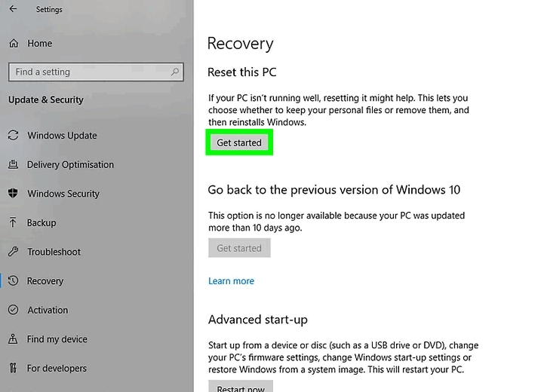Viewport: 547px width, 392px height.
Task: Click the greyed-out Get started button
Action: coord(239,248)
